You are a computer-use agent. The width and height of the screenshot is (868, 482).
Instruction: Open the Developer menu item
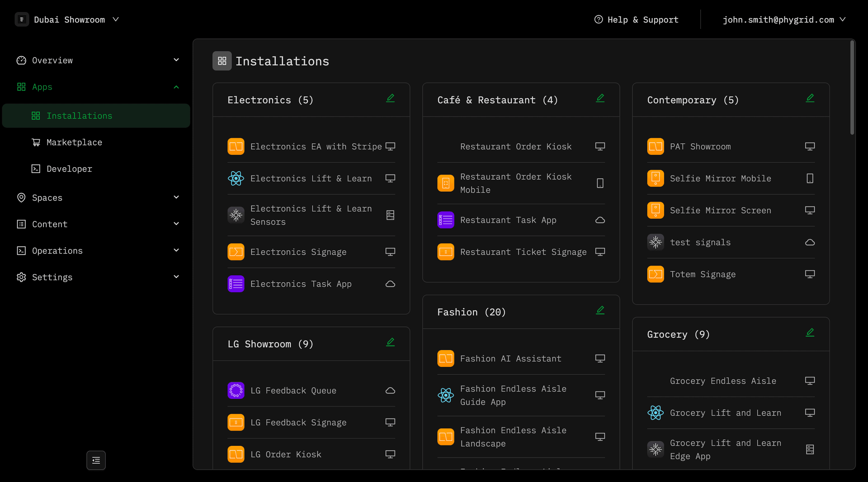[x=69, y=169]
